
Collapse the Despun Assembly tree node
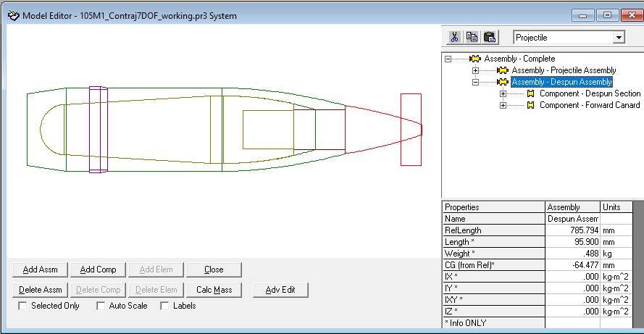click(x=475, y=82)
